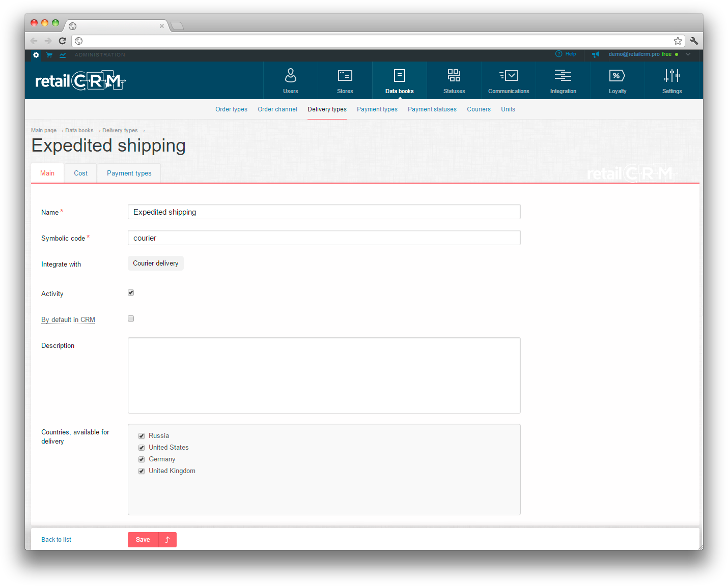Open a new browser tab

(177, 26)
